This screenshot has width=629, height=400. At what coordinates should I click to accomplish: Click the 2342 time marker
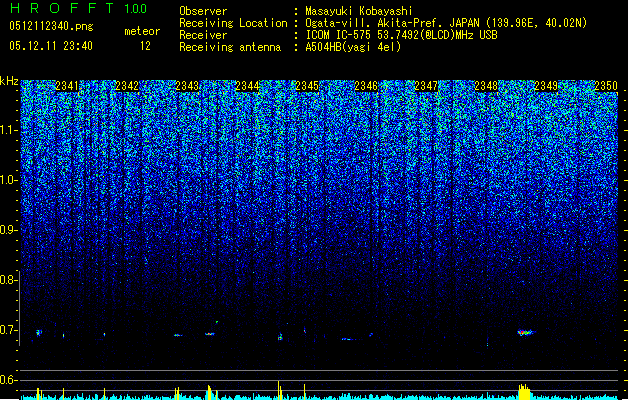pyautogui.click(x=127, y=85)
